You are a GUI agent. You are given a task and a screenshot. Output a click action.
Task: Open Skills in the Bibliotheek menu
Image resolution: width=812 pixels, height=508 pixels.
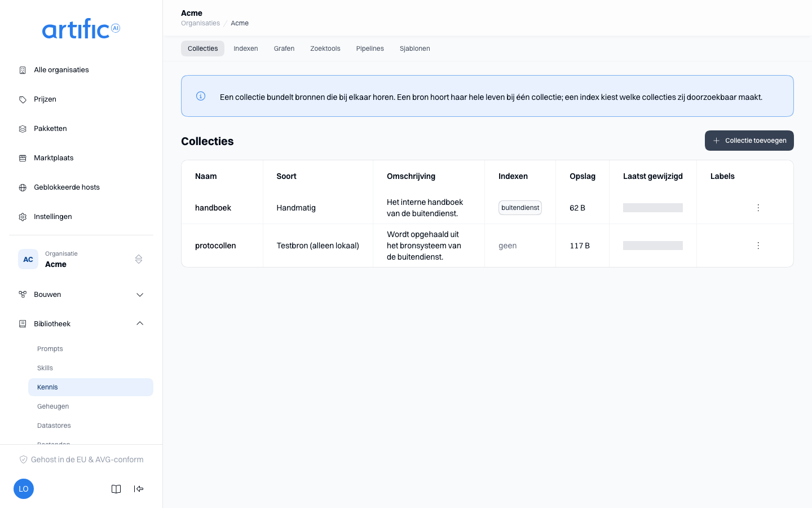pos(91,368)
